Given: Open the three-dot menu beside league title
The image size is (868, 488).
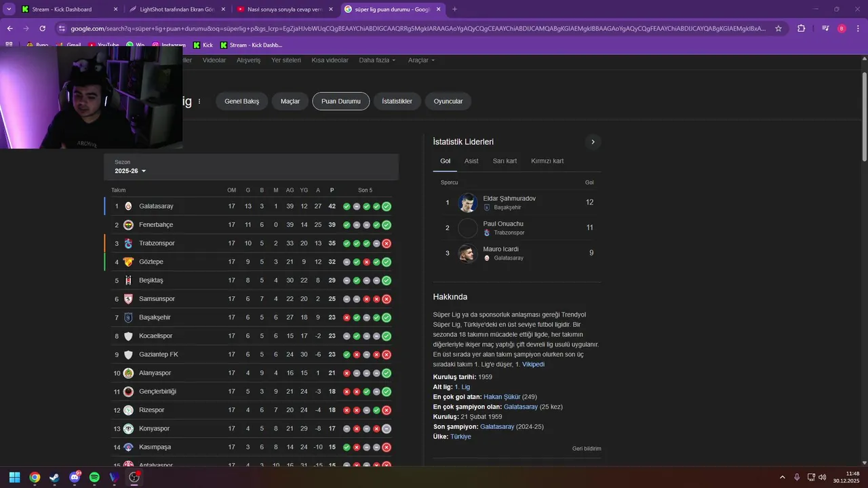Looking at the screenshot, I should click(199, 102).
